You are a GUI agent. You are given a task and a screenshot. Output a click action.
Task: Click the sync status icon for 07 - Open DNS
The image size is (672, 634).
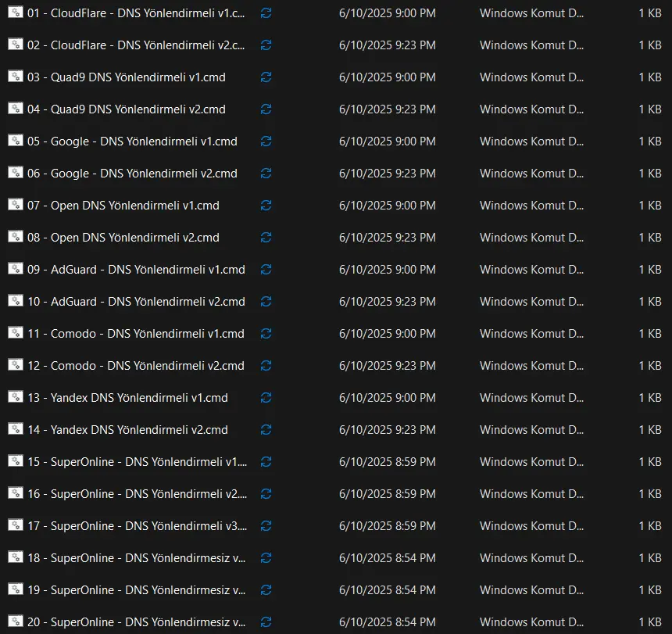coord(266,206)
